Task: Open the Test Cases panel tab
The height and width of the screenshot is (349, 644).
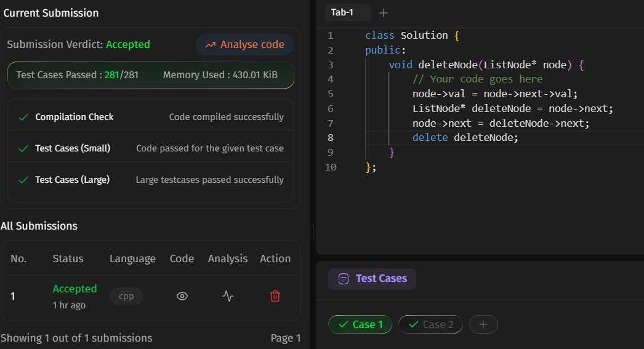Action: [x=372, y=279]
